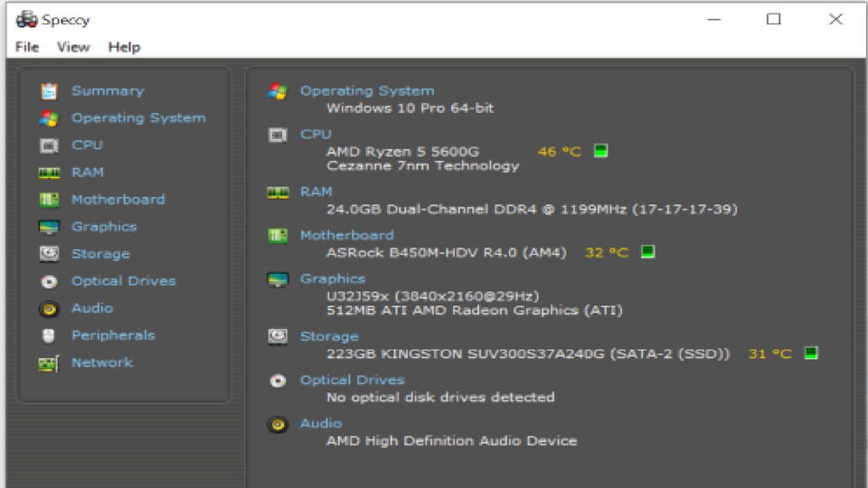Image resolution: width=868 pixels, height=488 pixels.
Task: Select Network in the sidebar
Action: [102, 362]
